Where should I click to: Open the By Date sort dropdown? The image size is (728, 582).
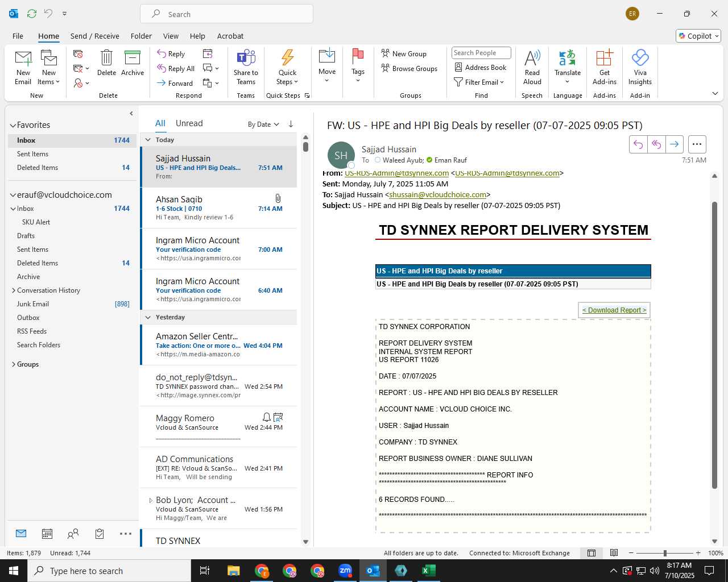[263, 124]
